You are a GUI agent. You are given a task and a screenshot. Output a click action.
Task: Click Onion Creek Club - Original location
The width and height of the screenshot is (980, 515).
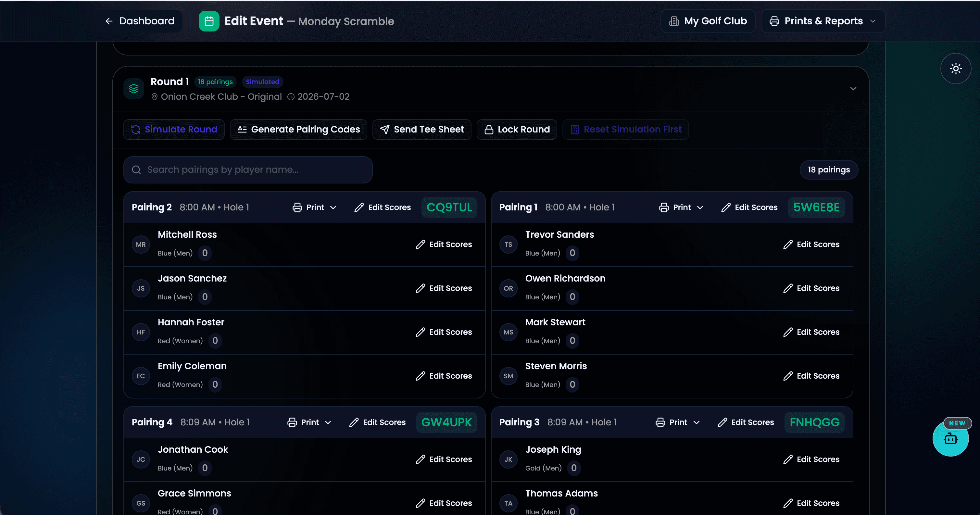click(217, 97)
